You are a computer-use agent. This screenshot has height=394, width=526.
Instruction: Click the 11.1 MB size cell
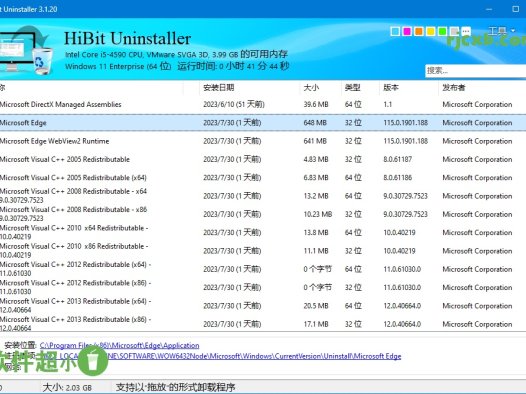[x=316, y=251]
